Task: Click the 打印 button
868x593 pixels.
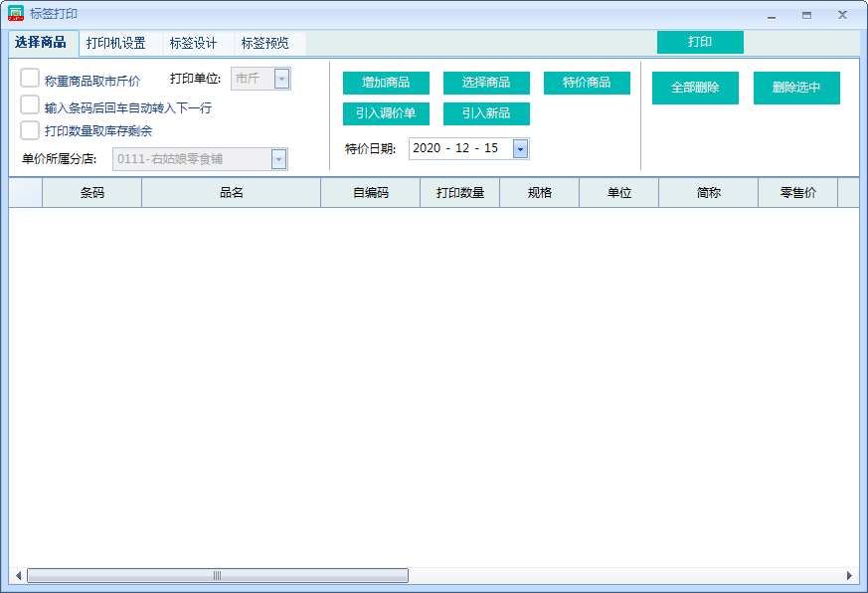Action: (x=700, y=42)
